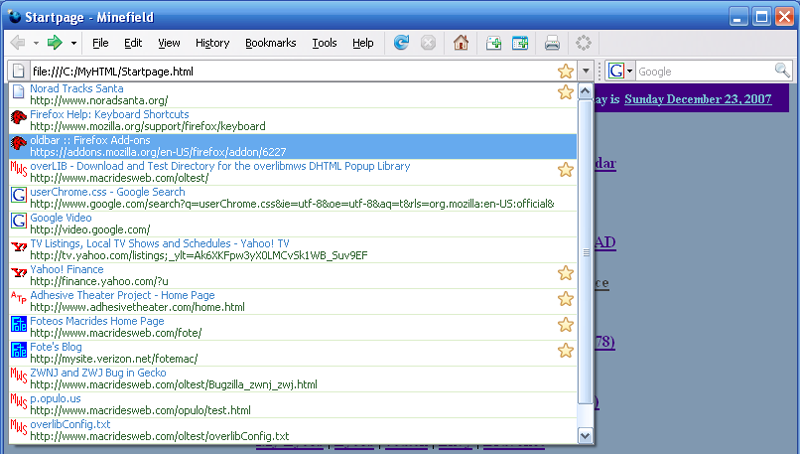Select the Yahoo! TV Listings entry

click(293, 249)
